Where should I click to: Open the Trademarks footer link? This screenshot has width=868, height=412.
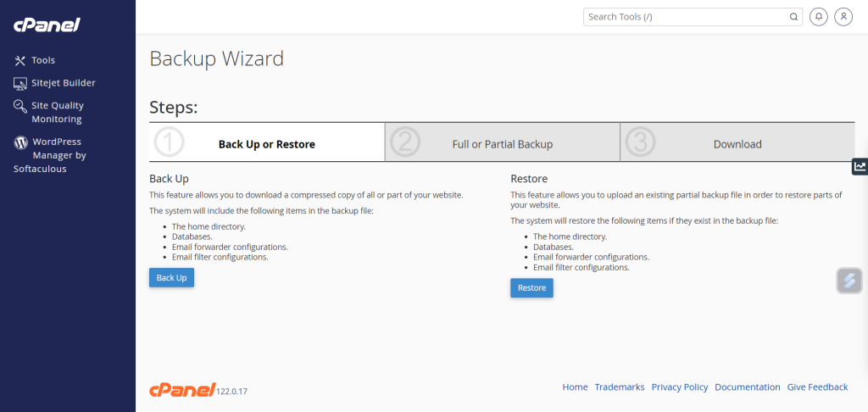(x=620, y=387)
